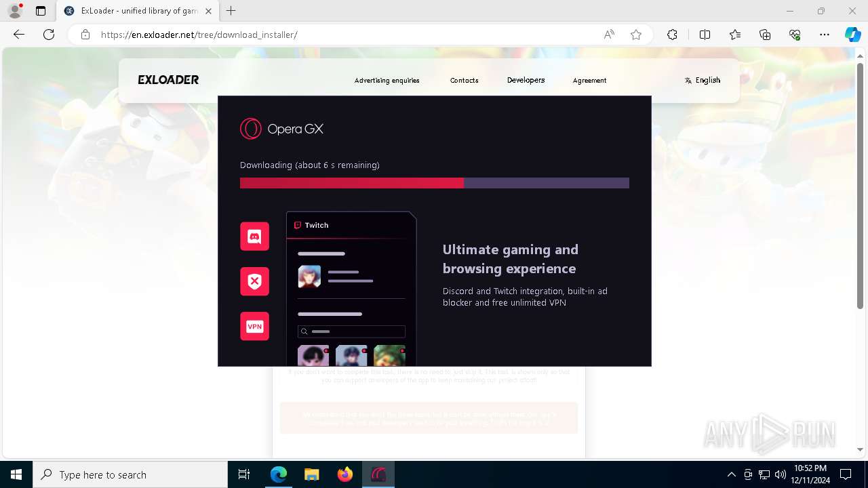Toggle the Split screen icon
Image resolution: width=868 pixels, height=488 pixels.
point(705,35)
